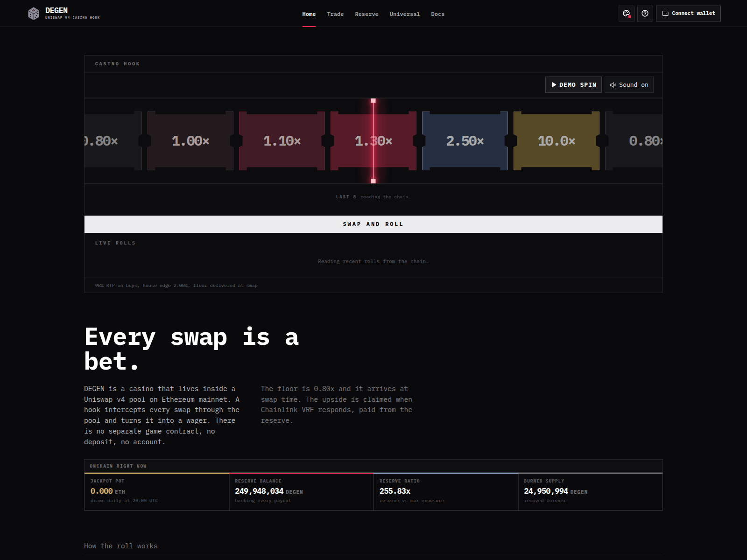Toggle the Sound on button
747x560 pixels.
(x=629, y=85)
